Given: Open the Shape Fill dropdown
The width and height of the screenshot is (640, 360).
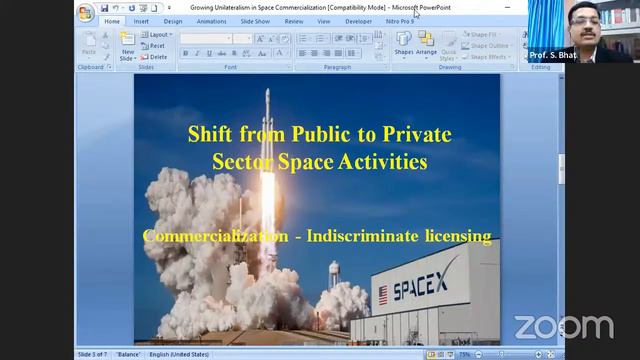Looking at the screenshot, I should (x=482, y=35).
